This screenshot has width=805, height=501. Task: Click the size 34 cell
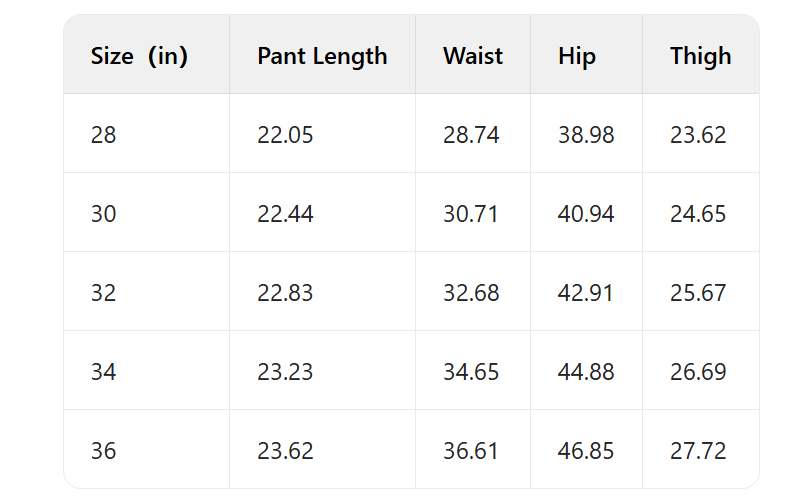tap(103, 372)
